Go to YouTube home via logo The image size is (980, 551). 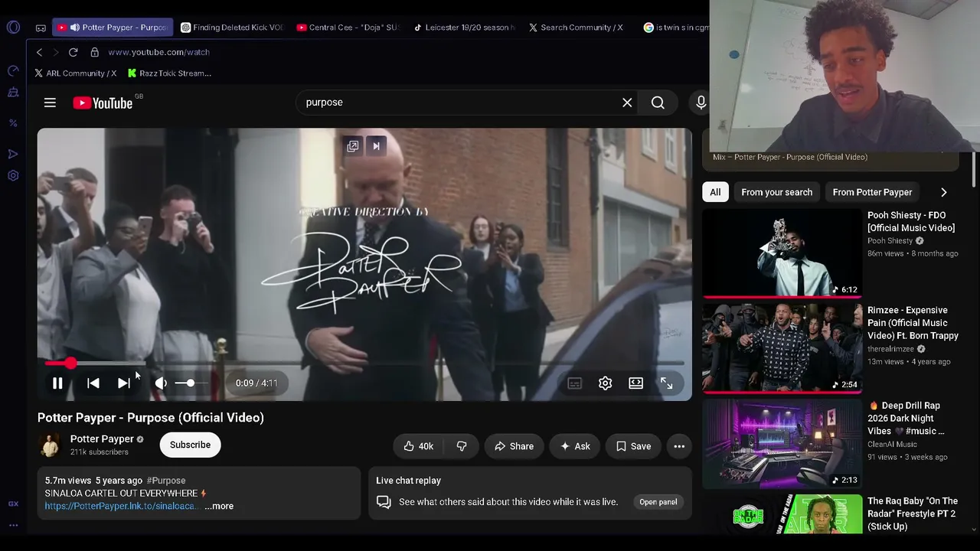click(103, 103)
